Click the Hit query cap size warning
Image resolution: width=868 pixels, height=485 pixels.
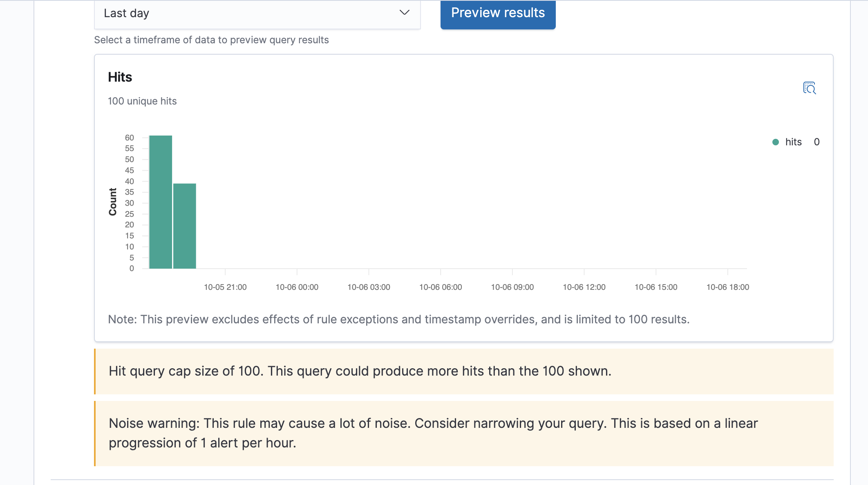point(360,371)
